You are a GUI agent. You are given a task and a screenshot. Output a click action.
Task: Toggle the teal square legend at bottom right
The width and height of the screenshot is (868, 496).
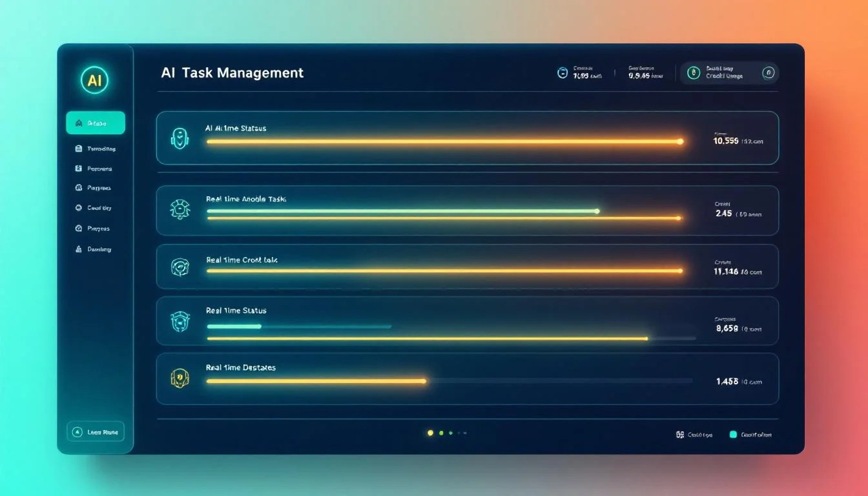733,434
